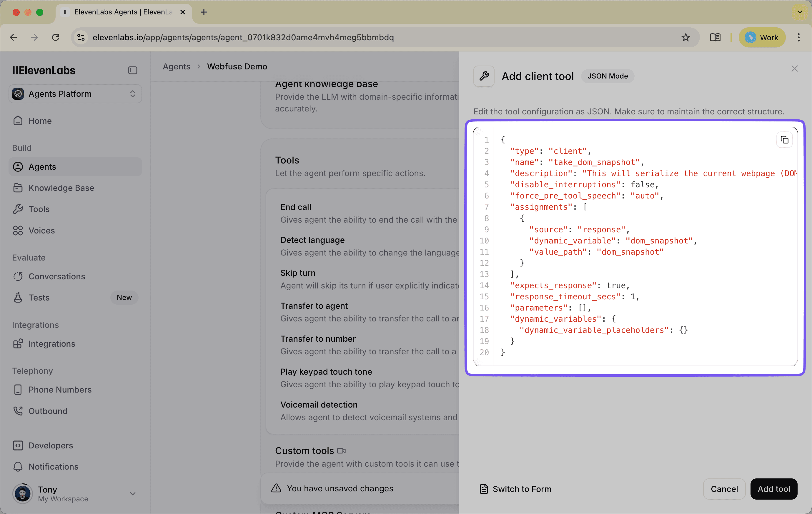Open the Conversations panel

coord(57,276)
